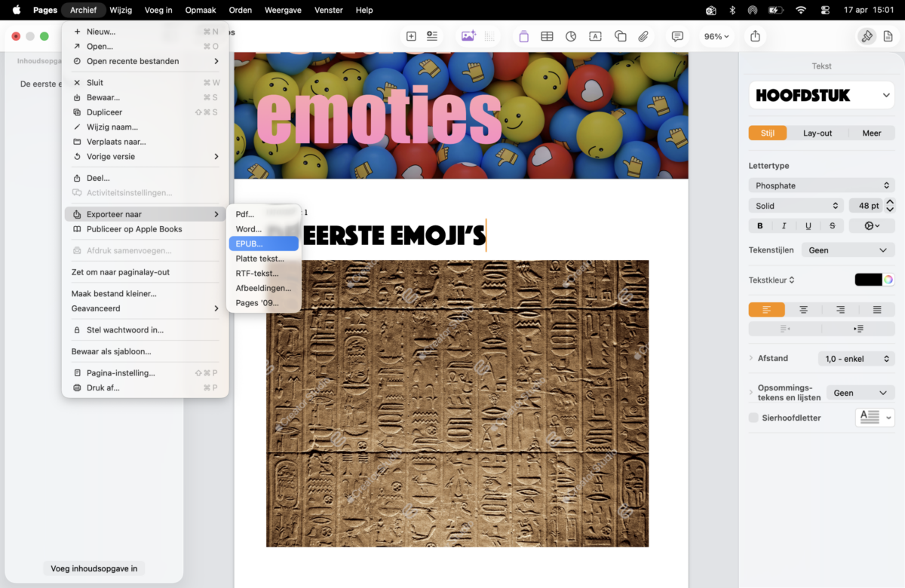
Task: Click the media image icon in toolbar
Action: (468, 36)
